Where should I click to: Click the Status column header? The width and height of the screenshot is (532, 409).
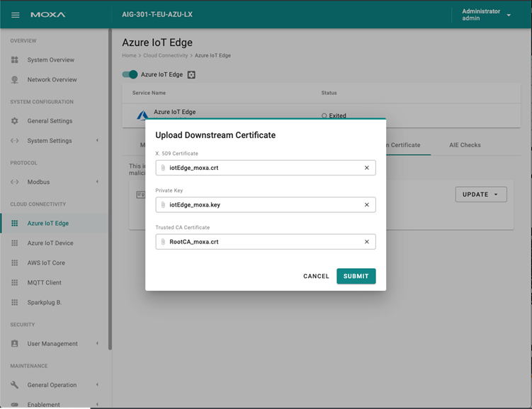329,93
